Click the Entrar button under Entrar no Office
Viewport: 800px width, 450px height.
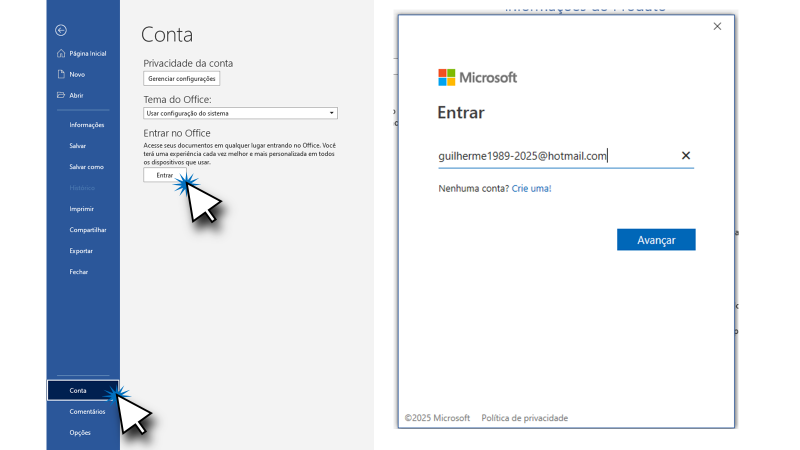pyautogui.click(x=165, y=175)
